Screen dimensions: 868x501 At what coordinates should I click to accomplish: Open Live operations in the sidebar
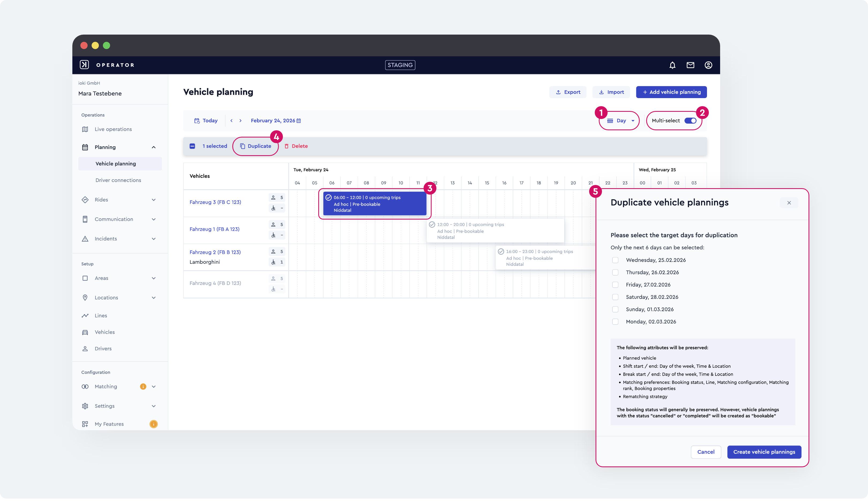pyautogui.click(x=113, y=129)
